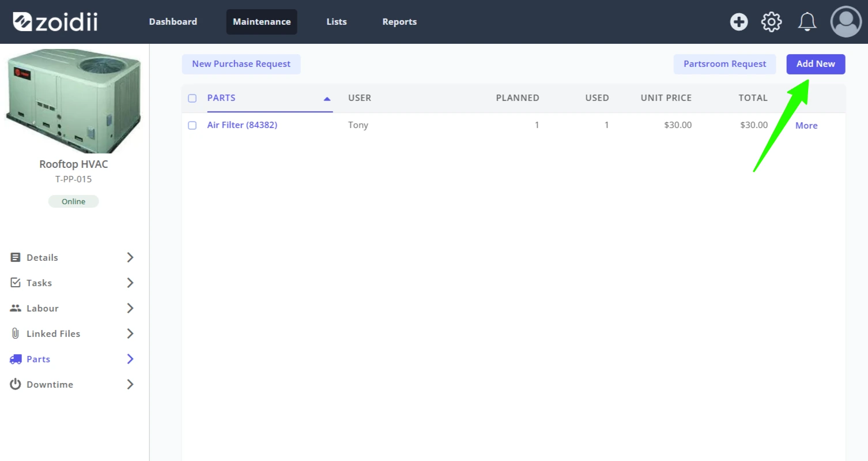
Task: Select the Parts truck icon in sidebar
Action: 16,359
